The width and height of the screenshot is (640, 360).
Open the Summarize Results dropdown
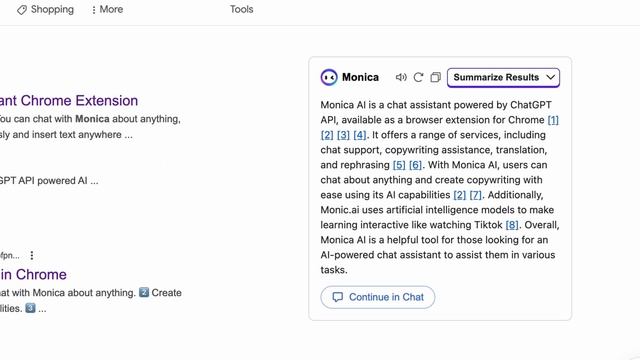(x=503, y=78)
